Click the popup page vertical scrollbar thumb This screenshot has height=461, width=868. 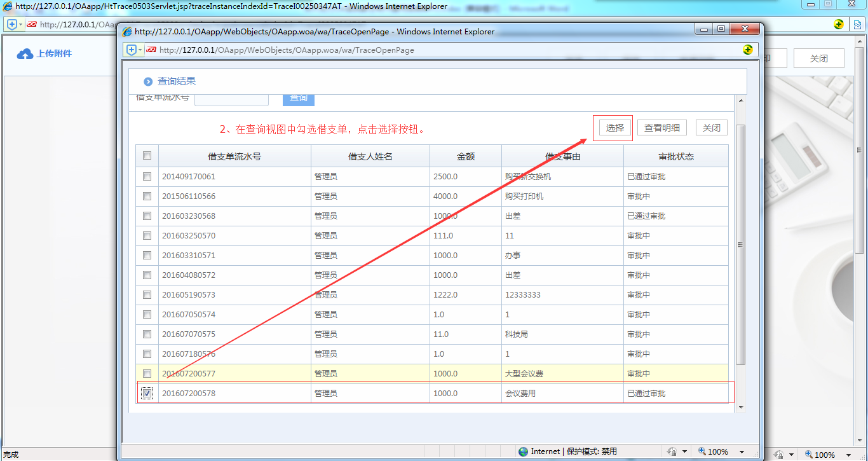(x=740, y=245)
